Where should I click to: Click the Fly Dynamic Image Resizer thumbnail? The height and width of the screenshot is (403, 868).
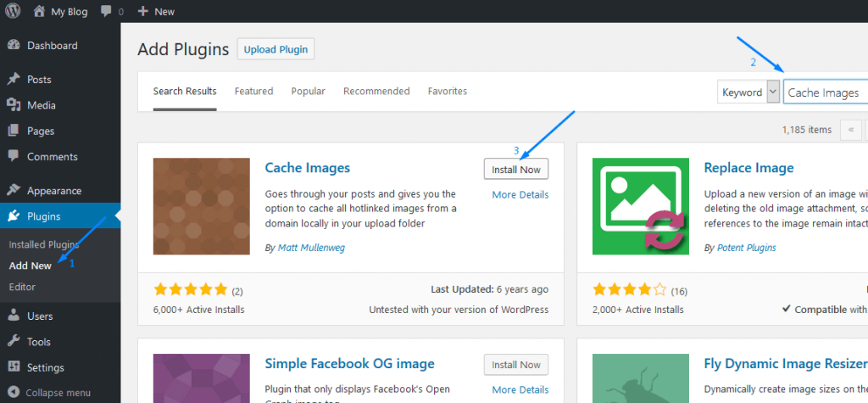click(x=641, y=378)
